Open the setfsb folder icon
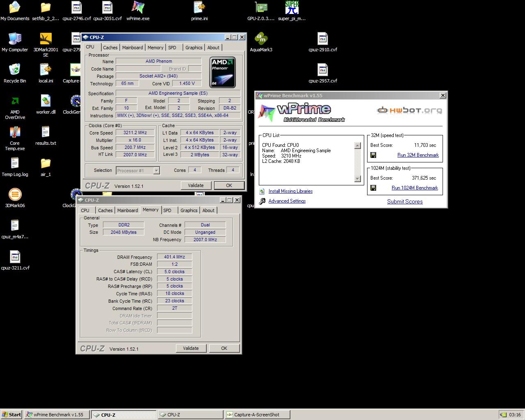 [46, 11]
